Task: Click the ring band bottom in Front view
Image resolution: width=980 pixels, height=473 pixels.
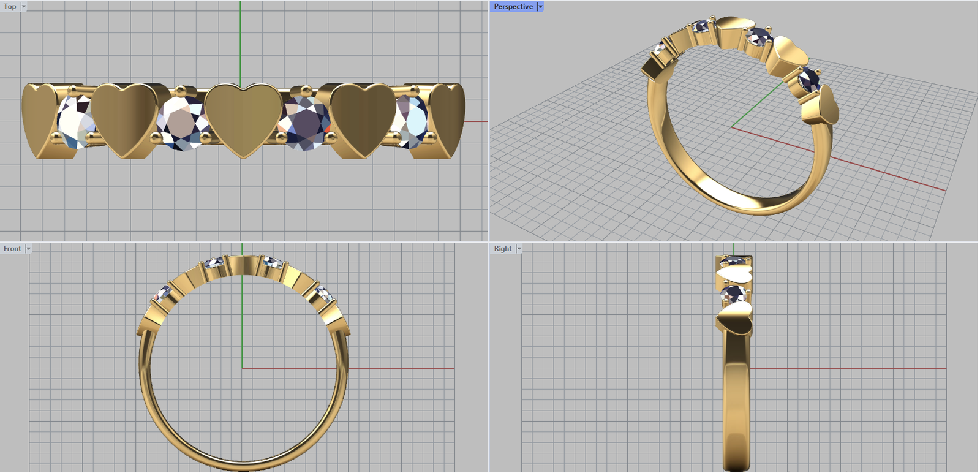Action: click(x=243, y=466)
